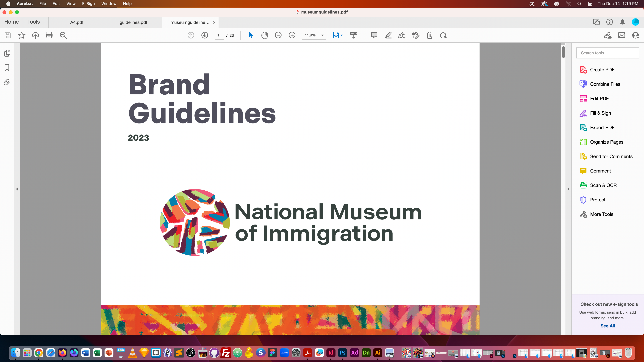This screenshot has width=644, height=362.
Task: Add a sticky note comment
Action: click(x=374, y=35)
